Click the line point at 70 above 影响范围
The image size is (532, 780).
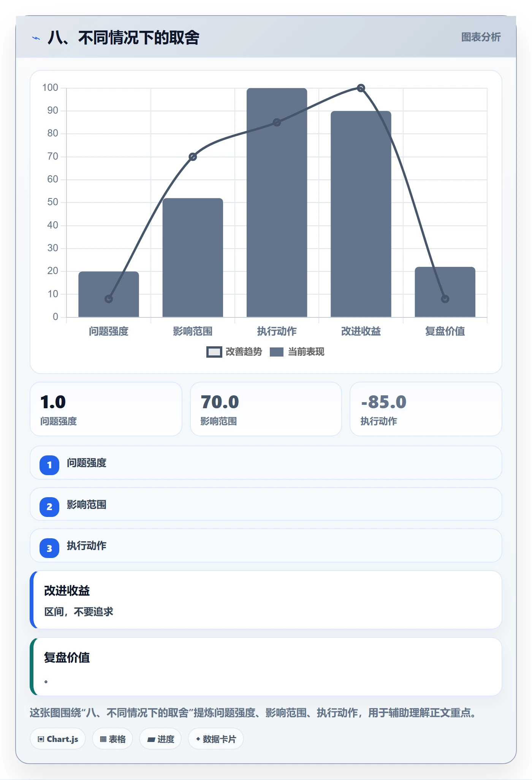(x=193, y=157)
